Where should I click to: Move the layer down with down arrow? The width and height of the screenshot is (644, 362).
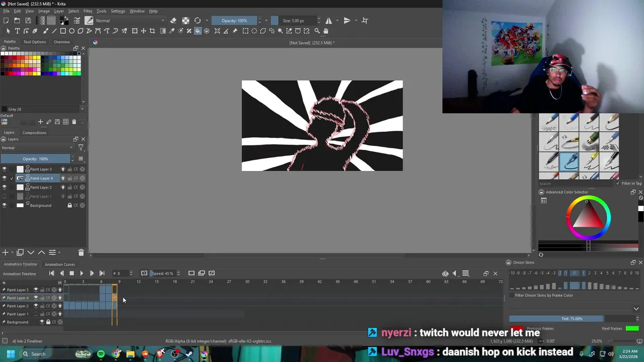(31, 252)
